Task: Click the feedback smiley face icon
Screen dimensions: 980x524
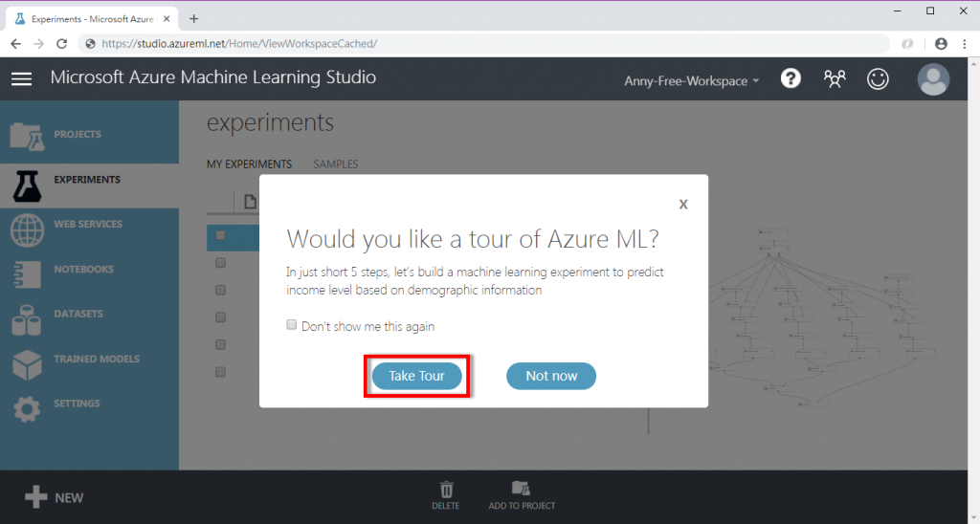Action: [878, 78]
